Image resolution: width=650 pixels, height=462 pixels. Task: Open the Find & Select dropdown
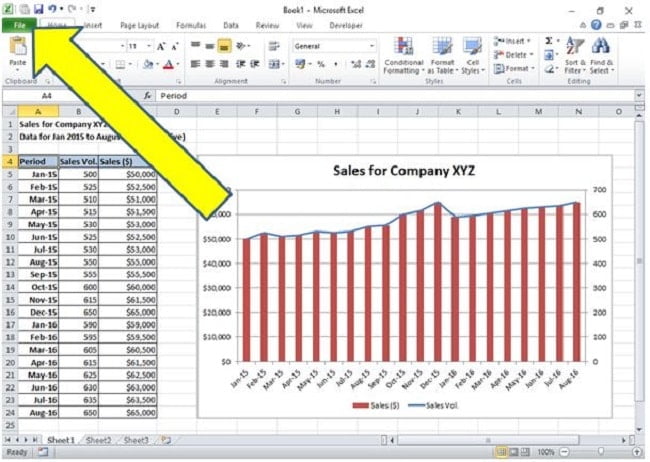[x=601, y=55]
